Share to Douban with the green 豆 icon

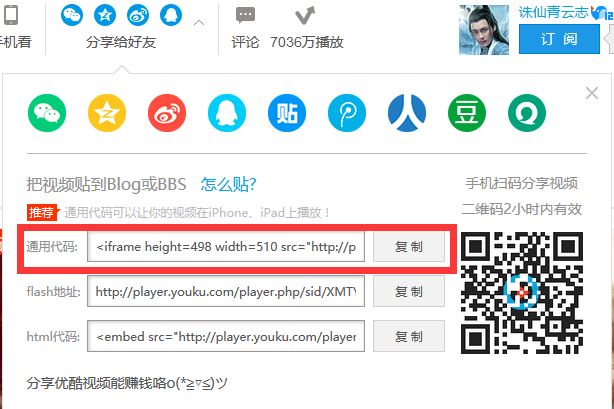pyautogui.click(x=467, y=113)
